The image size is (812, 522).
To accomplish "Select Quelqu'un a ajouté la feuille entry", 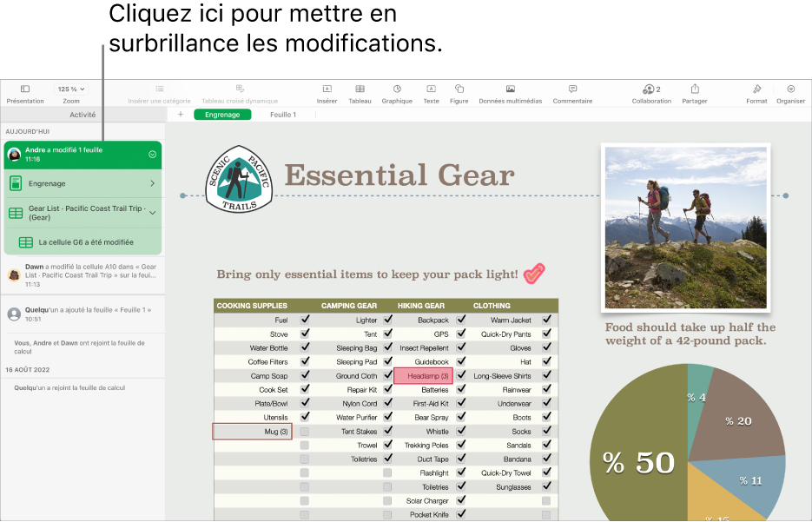I will point(83,314).
